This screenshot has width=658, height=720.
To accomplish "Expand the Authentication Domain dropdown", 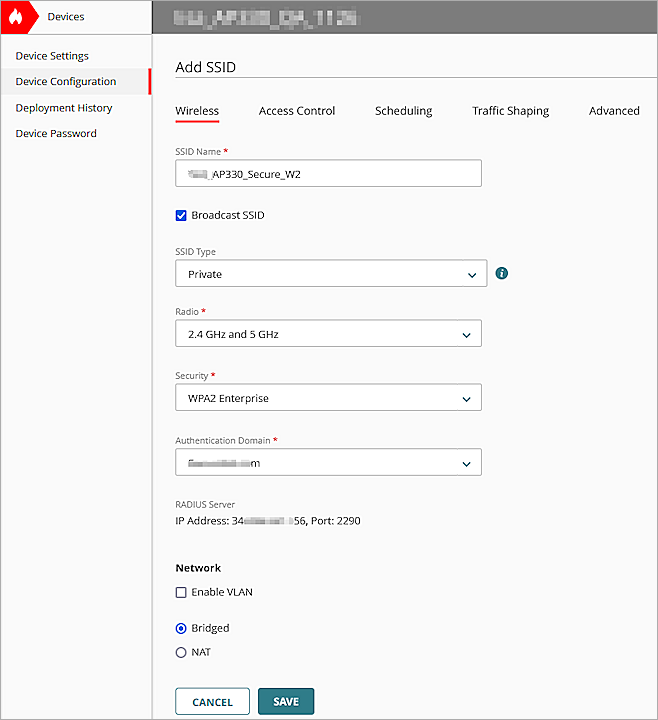I will point(328,462).
